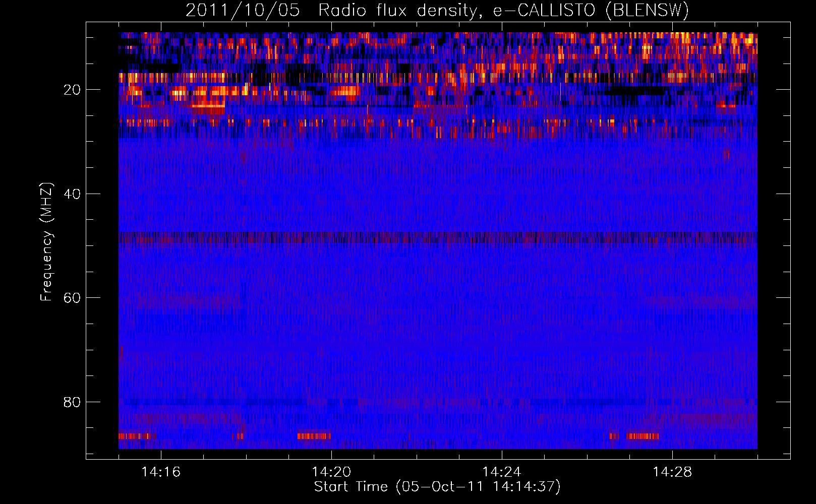Click the "80" frequency tick label
The image size is (816, 504).
click(72, 402)
